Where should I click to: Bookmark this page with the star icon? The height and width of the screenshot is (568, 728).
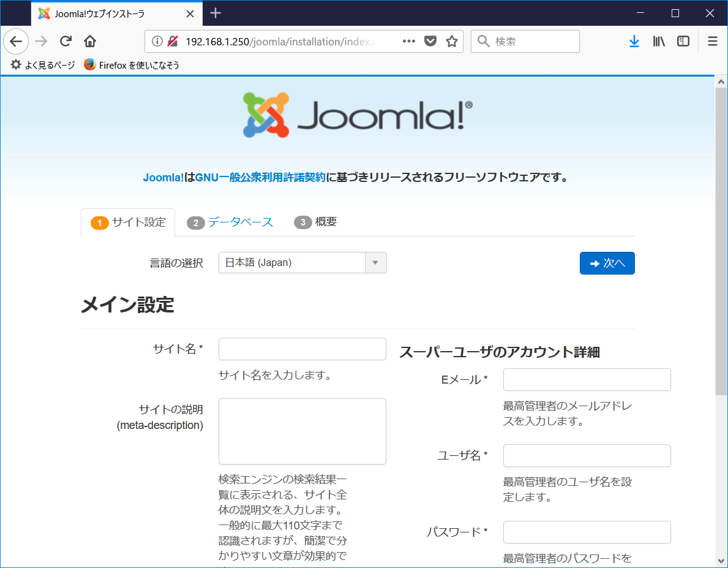pos(451,42)
